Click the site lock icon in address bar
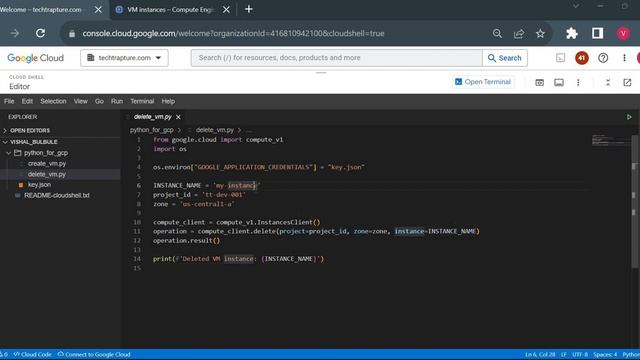640x360 pixels. (72, 34)
